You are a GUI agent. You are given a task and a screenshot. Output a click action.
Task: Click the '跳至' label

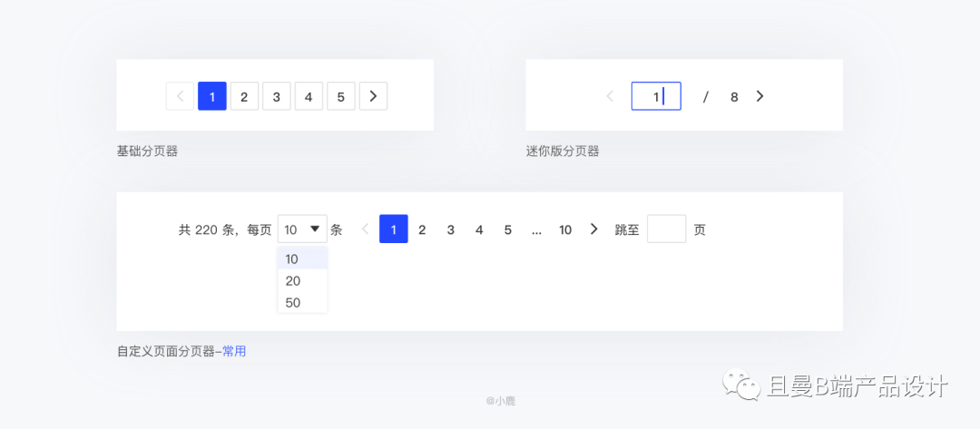point(627,229)
